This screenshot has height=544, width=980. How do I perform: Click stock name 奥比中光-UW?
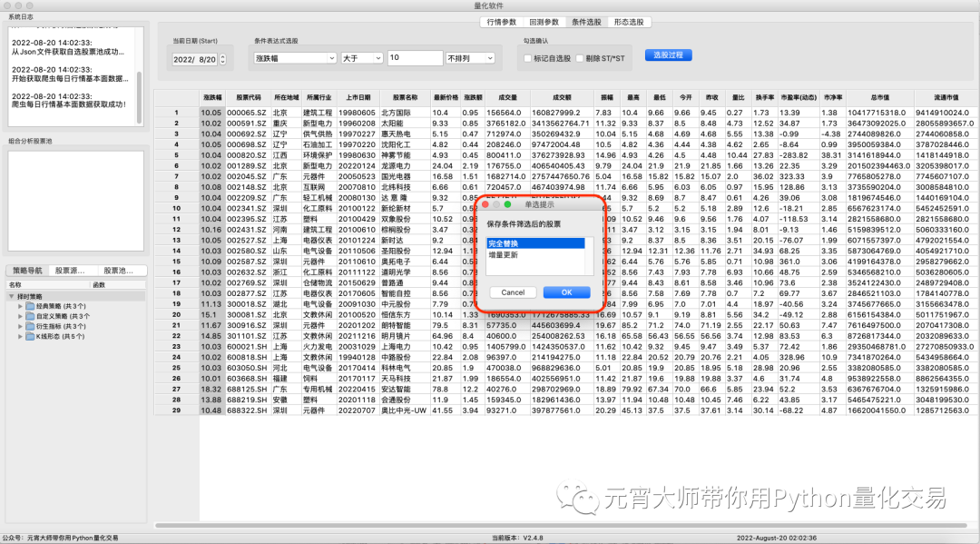click(404, 410)
